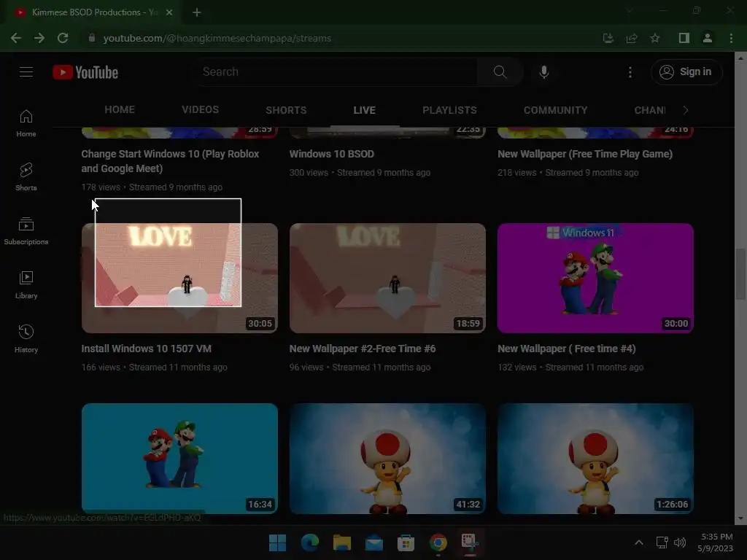Reload the page
The width and height of the screenshot is (747, 560).
point(63,38)
